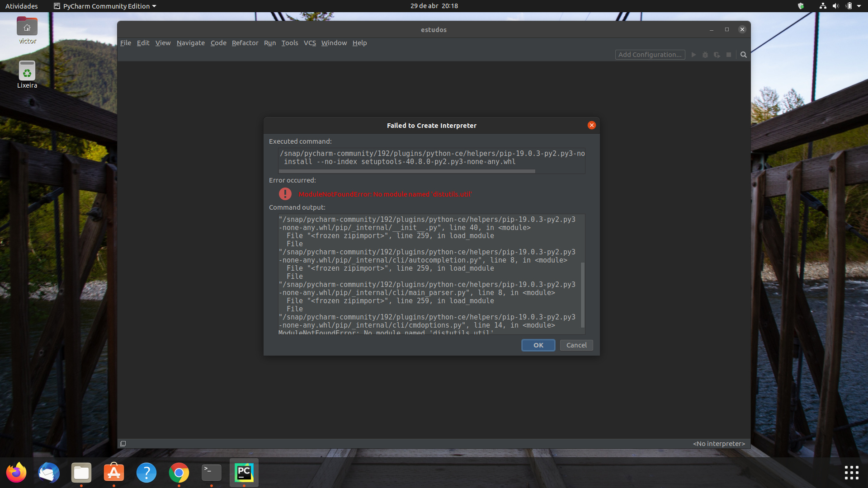Open Ubuntu Software from the dock
Viewport: 868px width, 488px height.
click(x=113, y=473)
